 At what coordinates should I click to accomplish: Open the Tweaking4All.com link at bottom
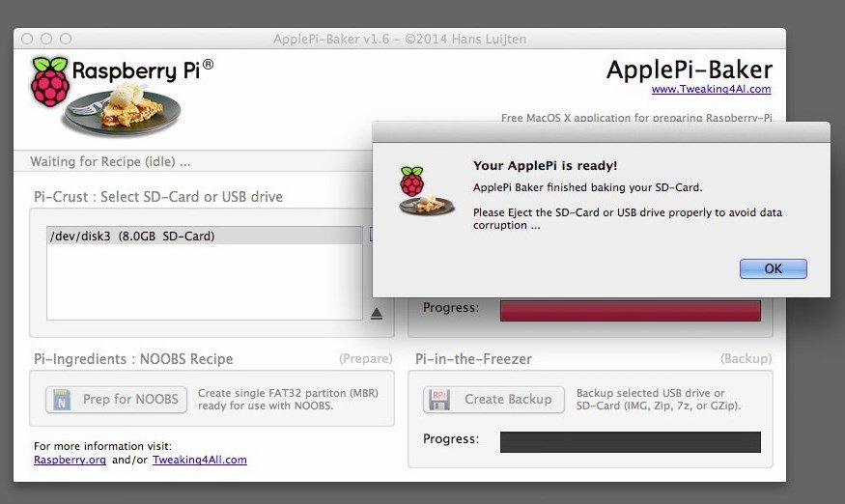coord(199,460)
